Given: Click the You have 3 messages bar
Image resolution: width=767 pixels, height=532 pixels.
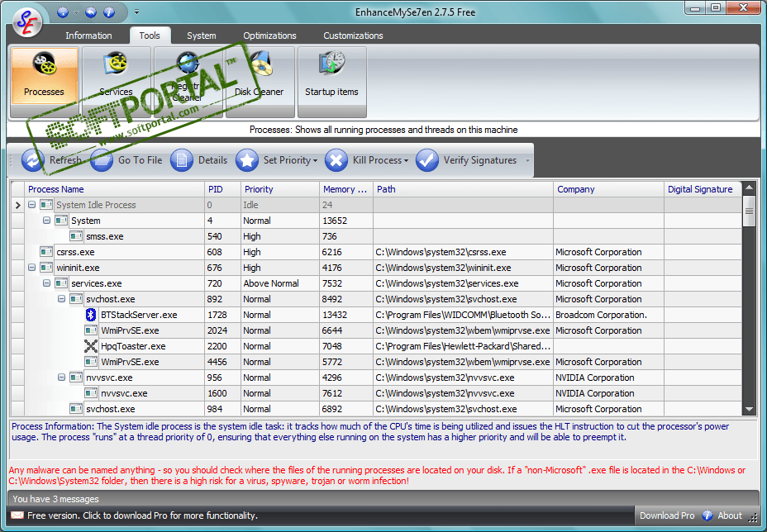Looking at the screenshot, I should pos(383,499).
